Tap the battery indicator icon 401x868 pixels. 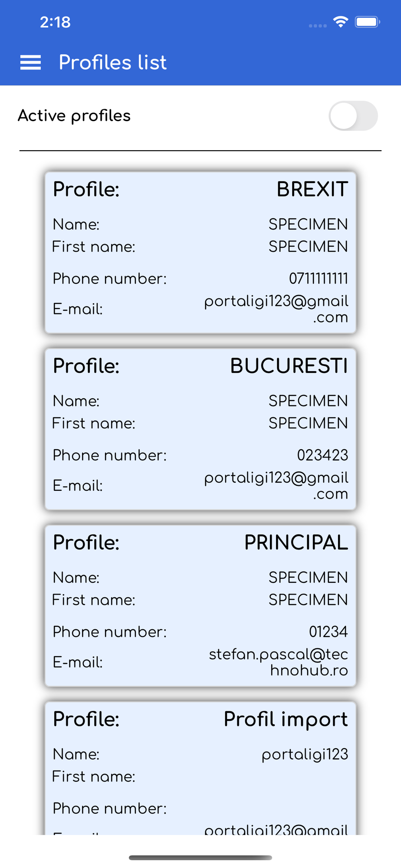(x=367, y=22)
